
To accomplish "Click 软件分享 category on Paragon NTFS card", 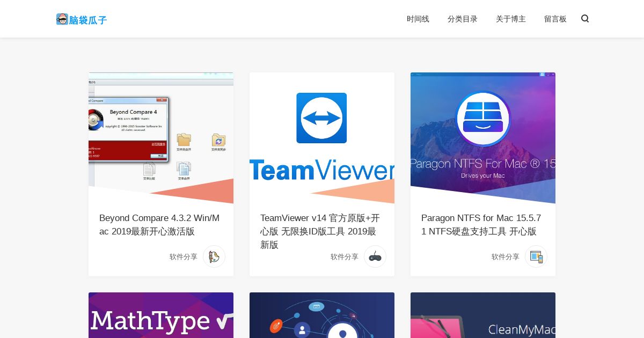I will coord(506,257).
